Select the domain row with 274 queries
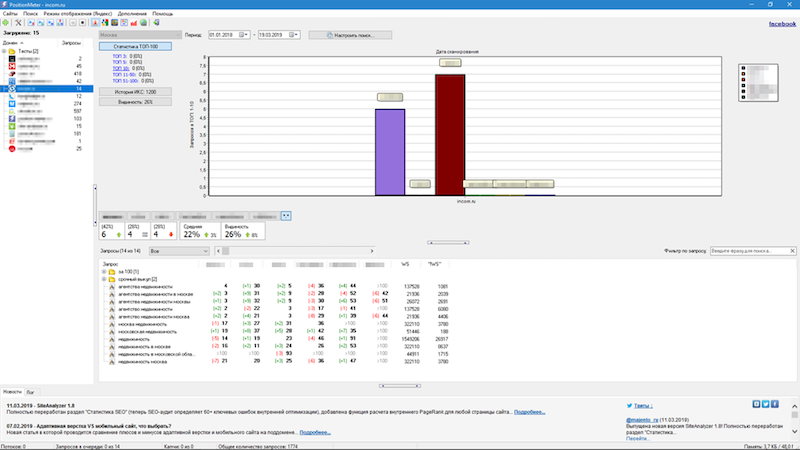Image resolution: width=800 pixels, height=450 pixels. 47,104
